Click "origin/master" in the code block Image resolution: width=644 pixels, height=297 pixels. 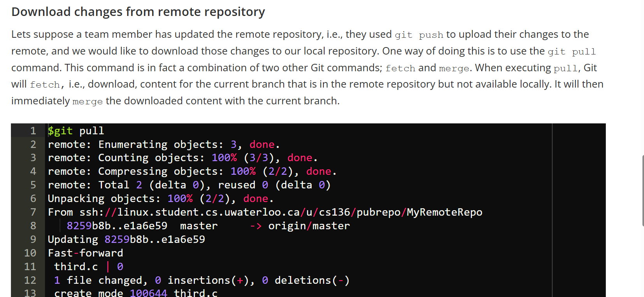pos(309,226)
